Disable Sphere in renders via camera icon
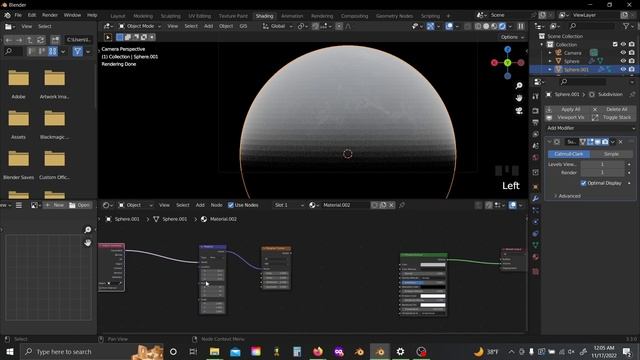640x360 pixels. 632,61
